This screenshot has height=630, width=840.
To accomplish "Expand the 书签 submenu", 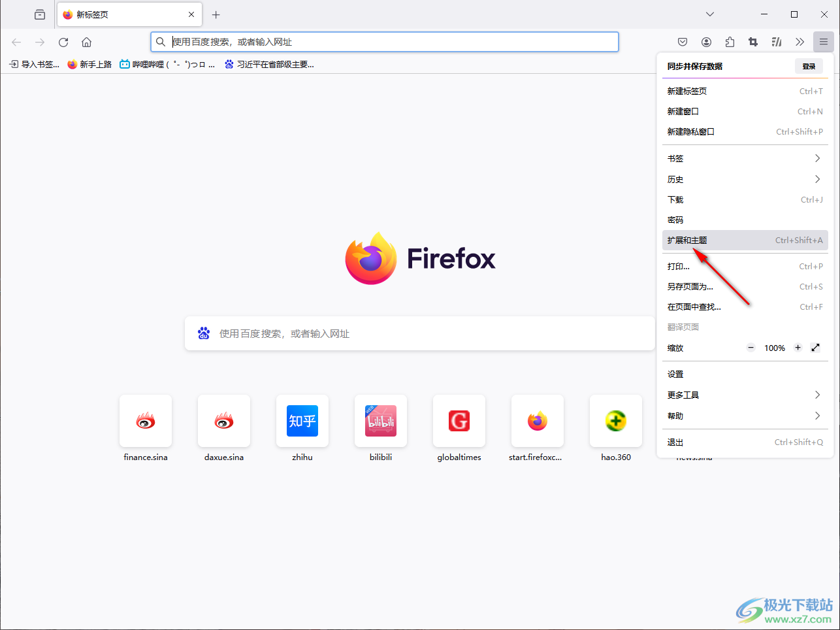I will (x=745, y=158).
